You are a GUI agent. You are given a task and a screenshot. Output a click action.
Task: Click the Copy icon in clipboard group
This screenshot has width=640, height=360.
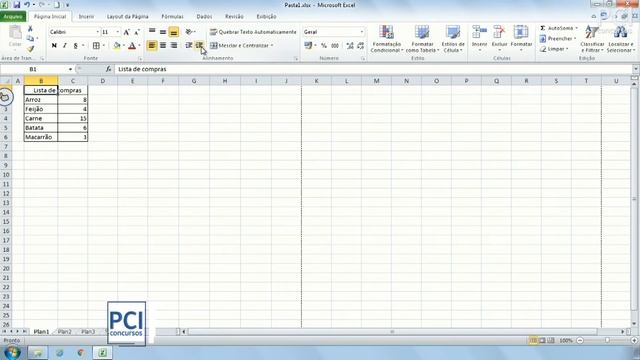30,38
